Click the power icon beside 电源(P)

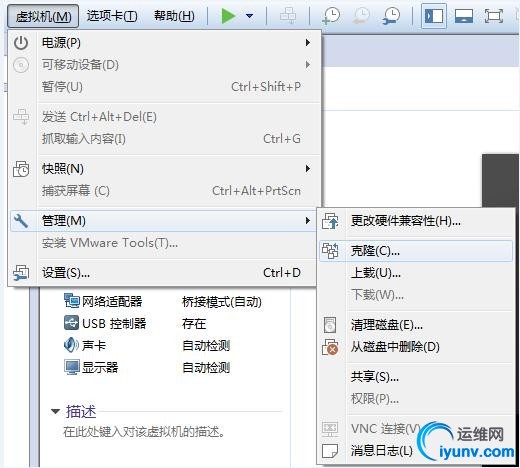21,43
